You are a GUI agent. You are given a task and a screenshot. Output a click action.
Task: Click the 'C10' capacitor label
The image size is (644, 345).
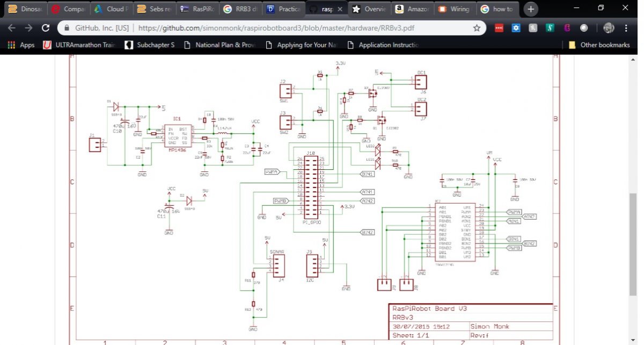coord(117,131)
